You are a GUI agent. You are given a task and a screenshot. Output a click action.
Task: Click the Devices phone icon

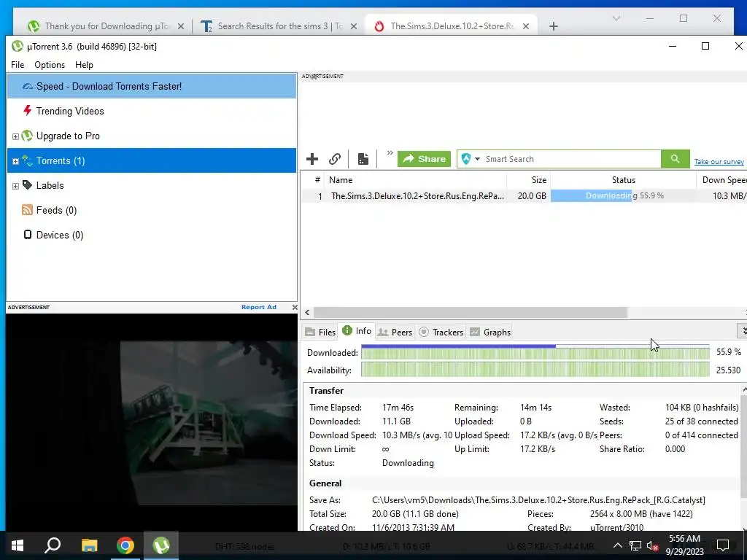point(28,235)
